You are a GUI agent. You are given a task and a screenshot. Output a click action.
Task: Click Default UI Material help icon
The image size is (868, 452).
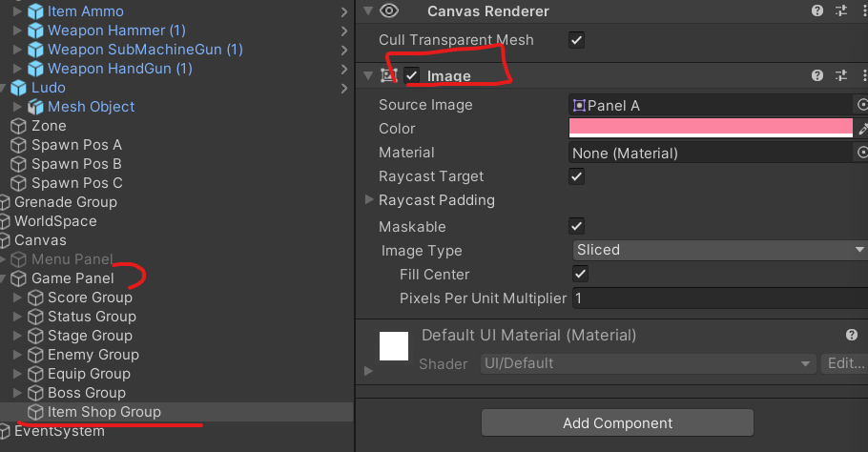tap(852, 336)
